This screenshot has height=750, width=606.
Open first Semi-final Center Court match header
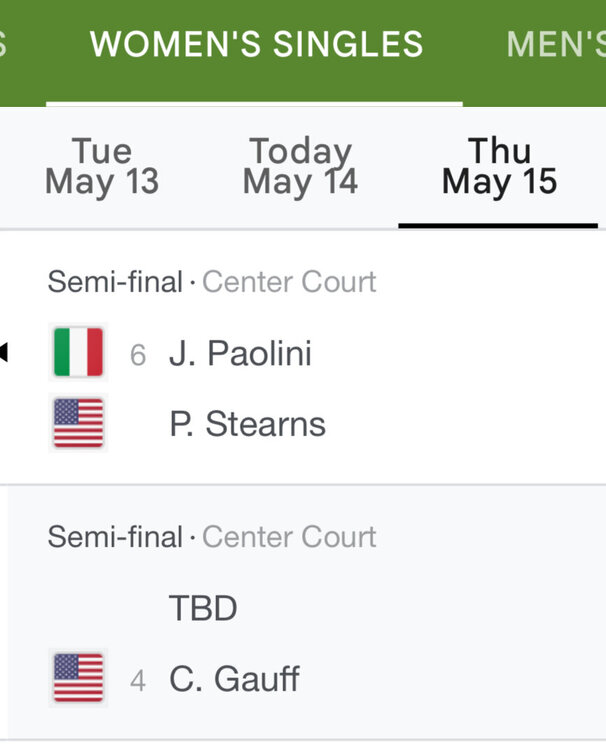point(212,282)
